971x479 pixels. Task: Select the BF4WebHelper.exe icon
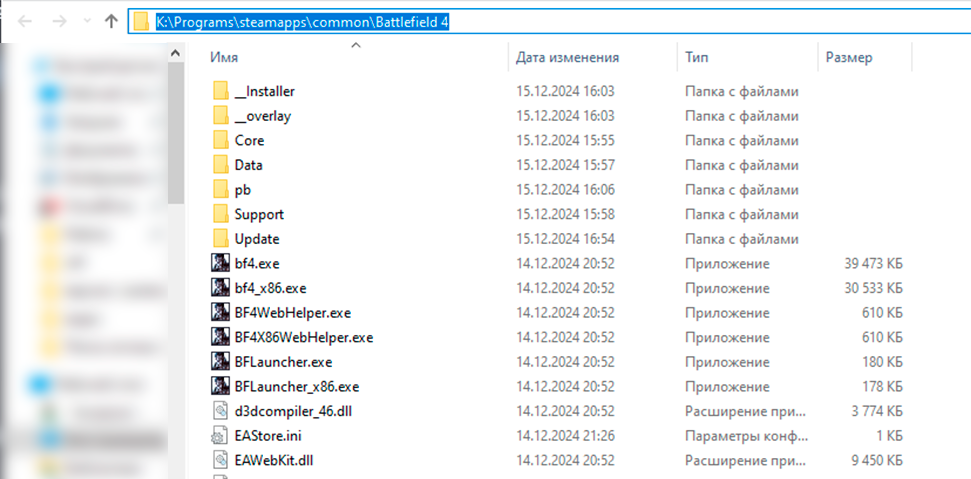click(x=220, y=313)
